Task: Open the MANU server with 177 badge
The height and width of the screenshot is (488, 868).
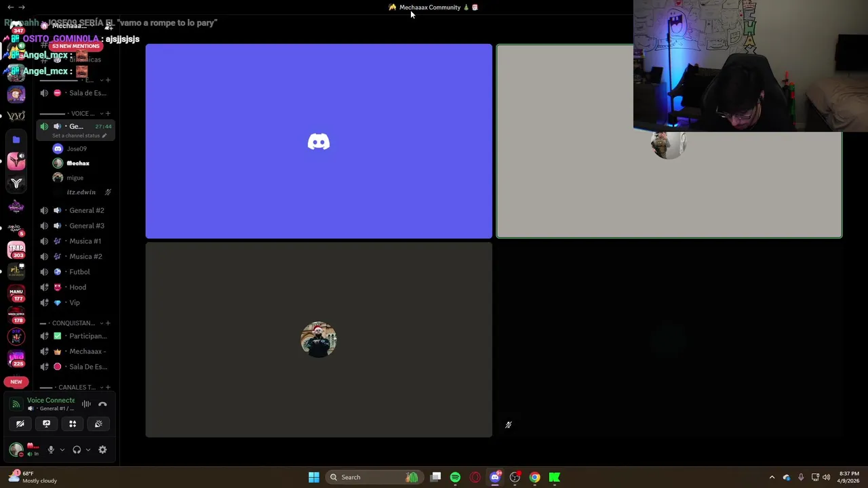Action: (16, 293)
